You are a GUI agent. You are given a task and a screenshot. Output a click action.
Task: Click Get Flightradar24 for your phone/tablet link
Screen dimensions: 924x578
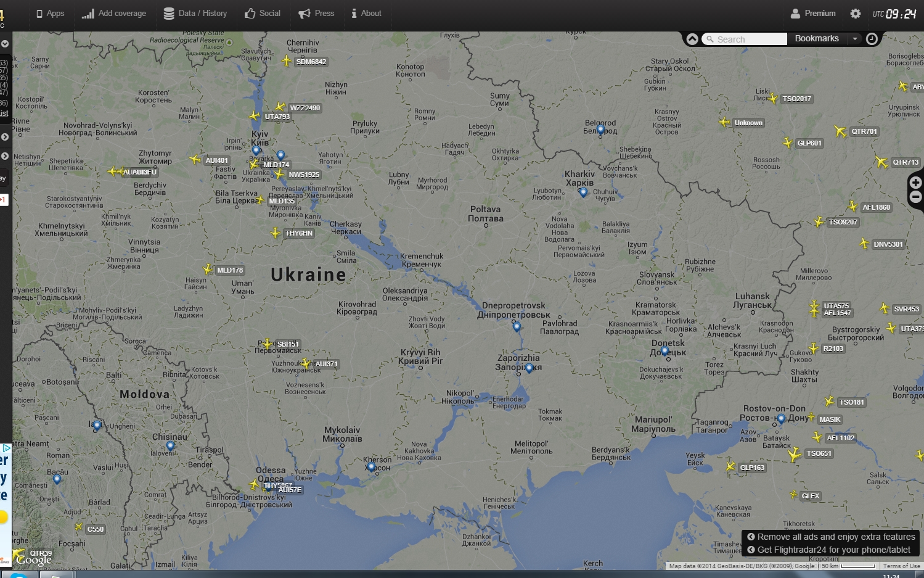[828, 550]
